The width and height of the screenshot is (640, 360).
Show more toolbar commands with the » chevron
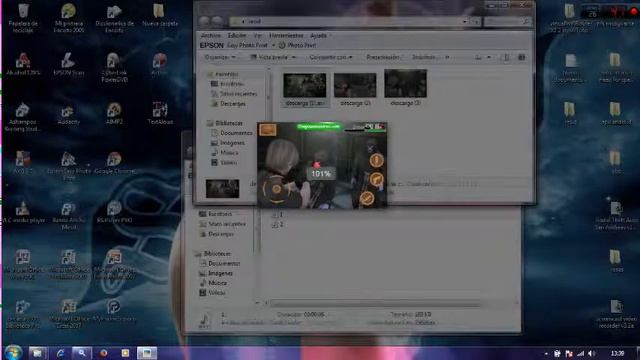pos(447,58)
